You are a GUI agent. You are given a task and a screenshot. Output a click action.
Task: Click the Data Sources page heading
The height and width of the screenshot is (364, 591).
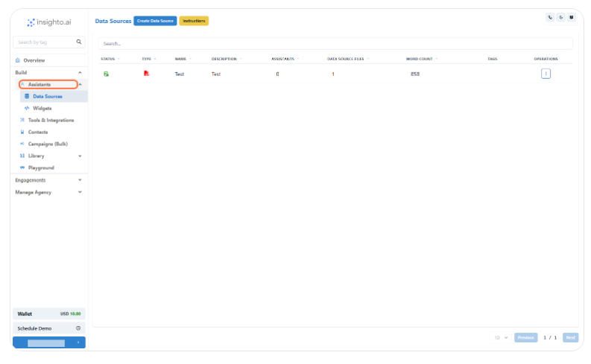pos(113,21)
